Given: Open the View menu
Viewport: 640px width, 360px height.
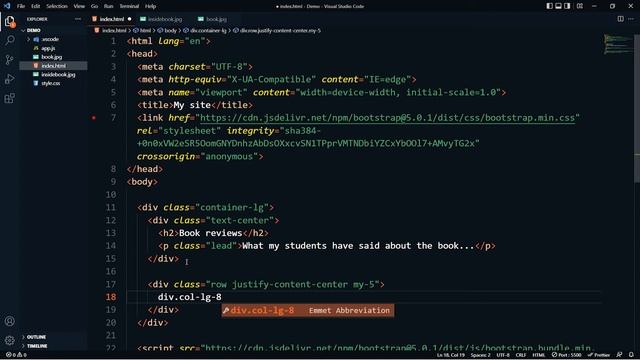Looking at the screenshot, I should pos(79,6).
